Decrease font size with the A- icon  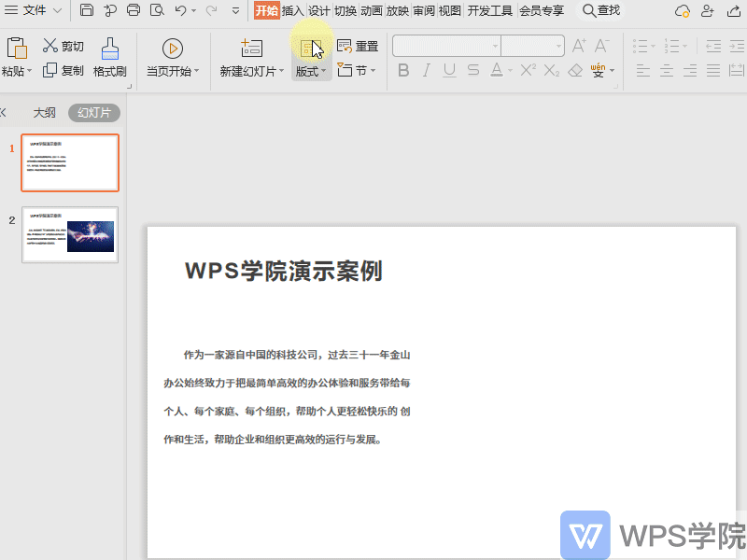point(601,46)
